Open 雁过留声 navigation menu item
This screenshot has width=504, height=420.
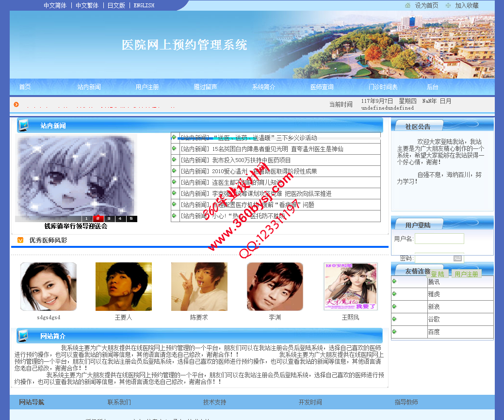coord(205,87)
